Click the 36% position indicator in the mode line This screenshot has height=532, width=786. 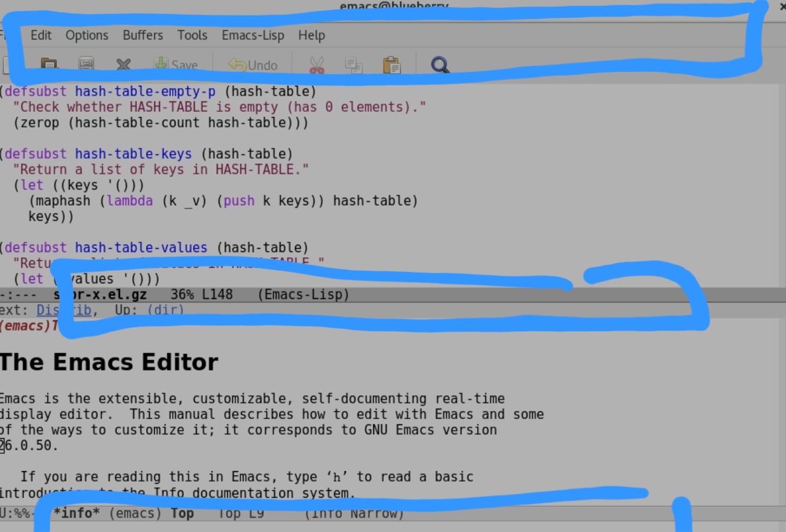pos(182,294)
